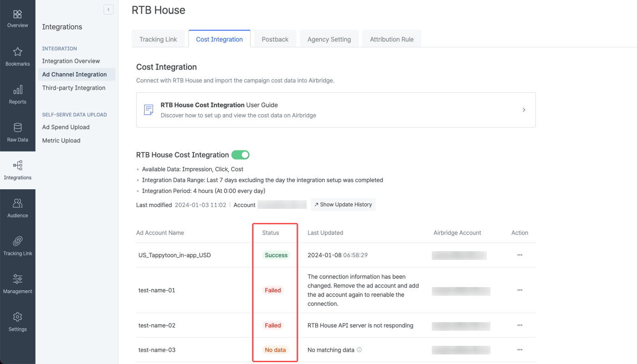Switch to the Tracking Link tab

158,39
